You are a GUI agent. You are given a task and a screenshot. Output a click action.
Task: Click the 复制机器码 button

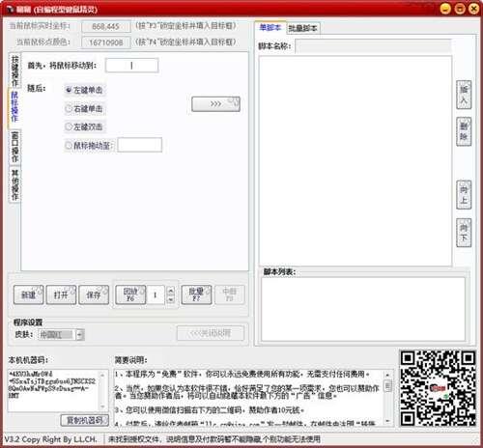(85, 420)
